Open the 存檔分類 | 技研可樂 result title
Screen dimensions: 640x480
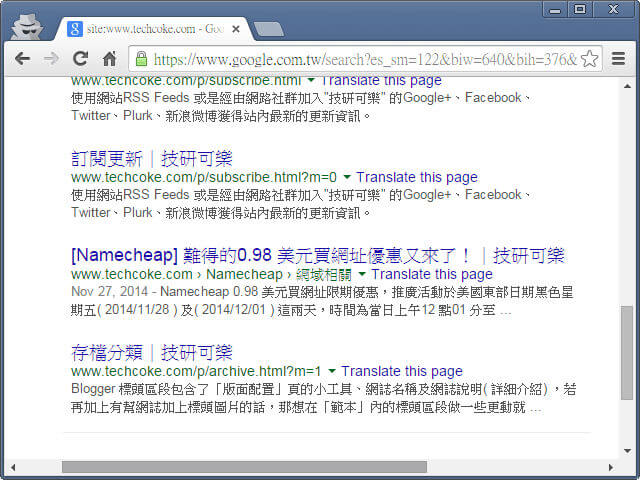coord(151,353)
